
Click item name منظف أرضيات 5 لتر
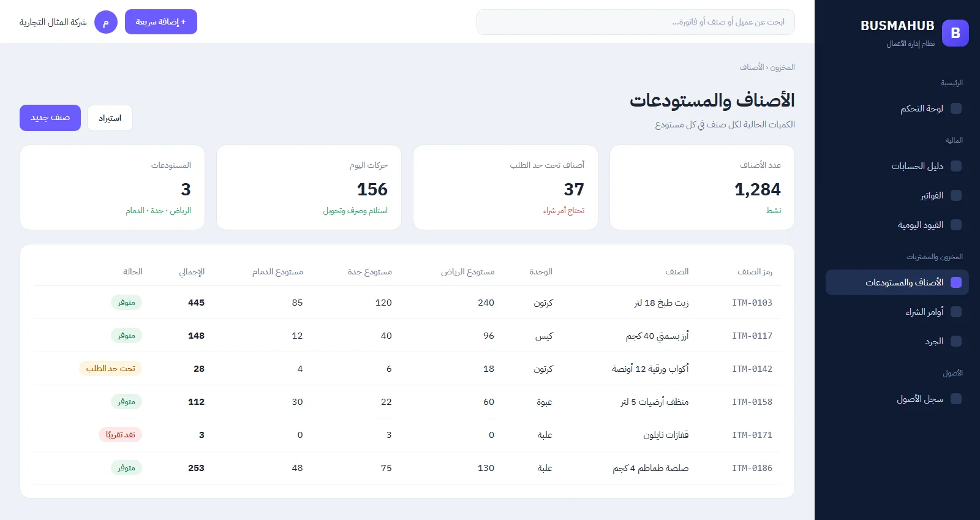655,402
